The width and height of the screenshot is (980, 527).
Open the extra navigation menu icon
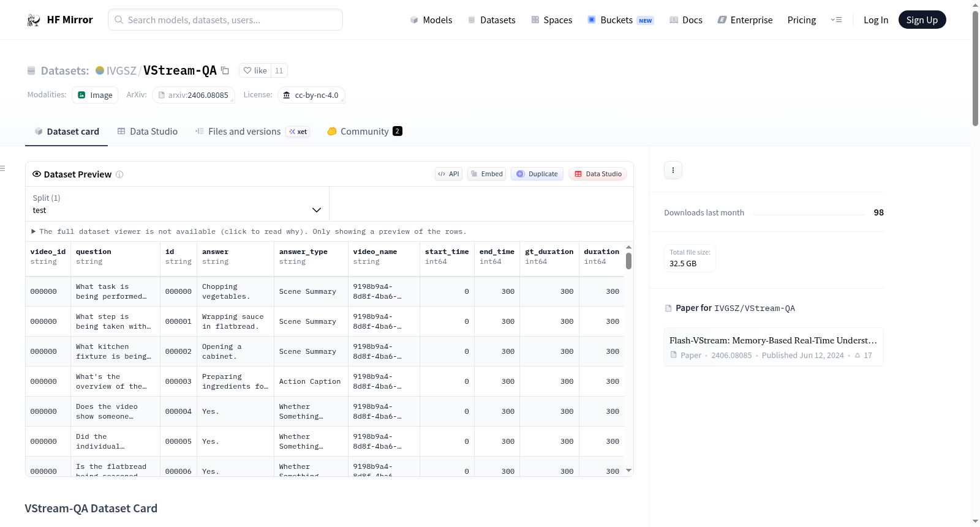click(x=836, y=20)
